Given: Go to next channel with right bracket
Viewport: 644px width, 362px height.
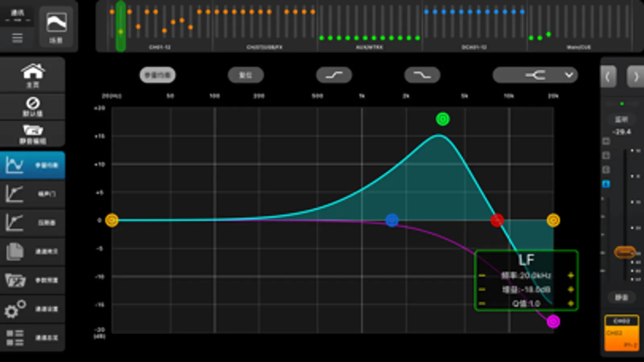Looking at the screenshot, I should tap(636, 76).
